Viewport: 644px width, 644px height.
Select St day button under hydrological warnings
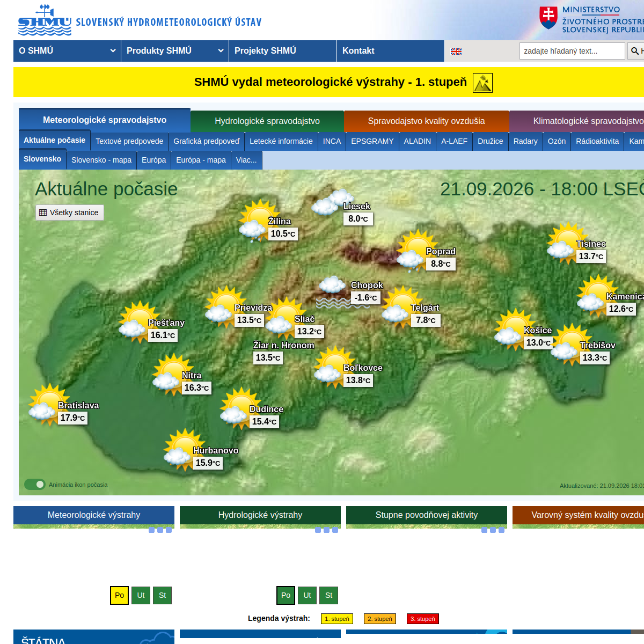pos(329,595)
